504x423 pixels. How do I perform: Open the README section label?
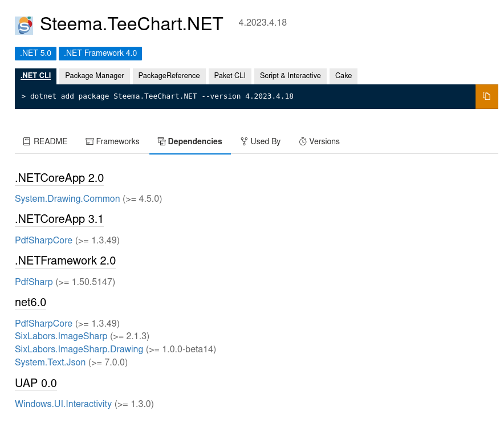51,142
